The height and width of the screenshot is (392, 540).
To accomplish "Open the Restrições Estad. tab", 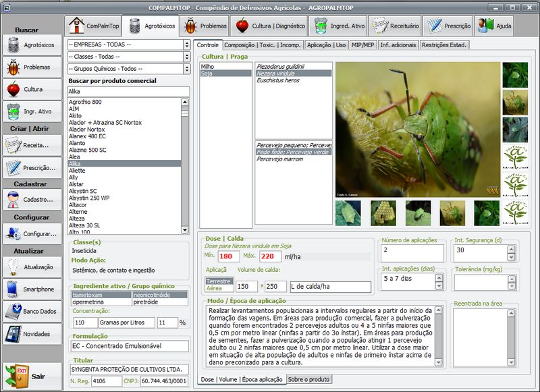I will pos(444,45).
